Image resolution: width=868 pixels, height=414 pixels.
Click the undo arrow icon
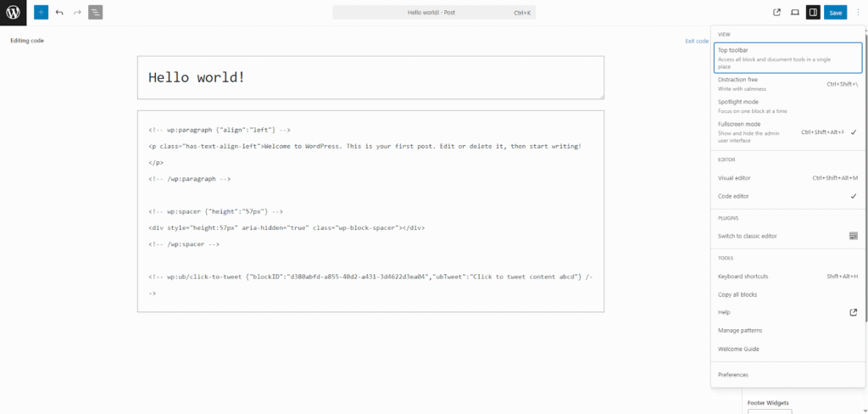point(59,13)
